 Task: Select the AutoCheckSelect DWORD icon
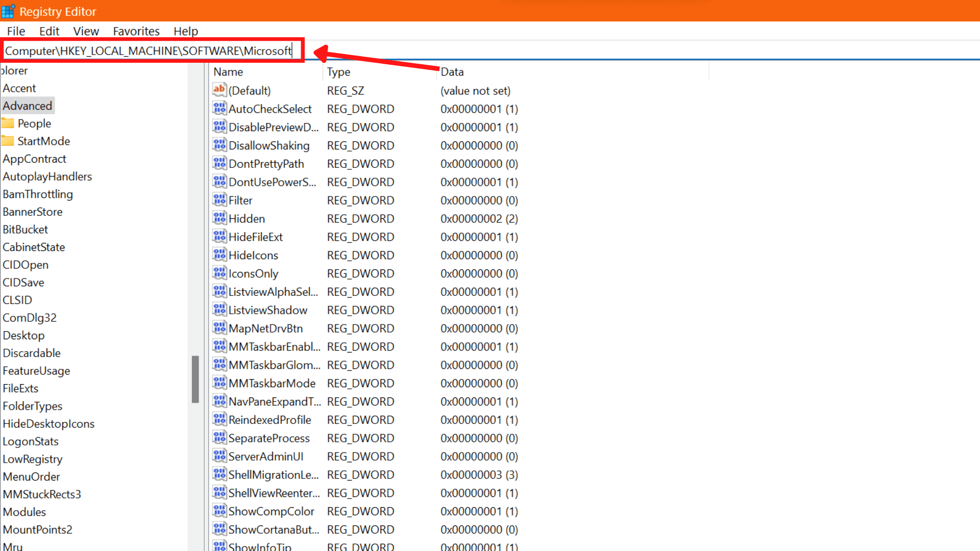219,109
